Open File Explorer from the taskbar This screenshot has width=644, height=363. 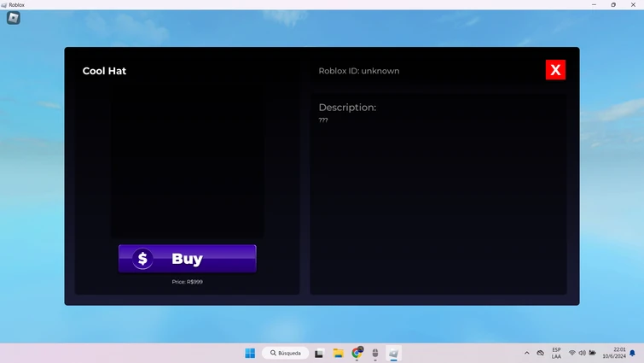coord(338,353)
